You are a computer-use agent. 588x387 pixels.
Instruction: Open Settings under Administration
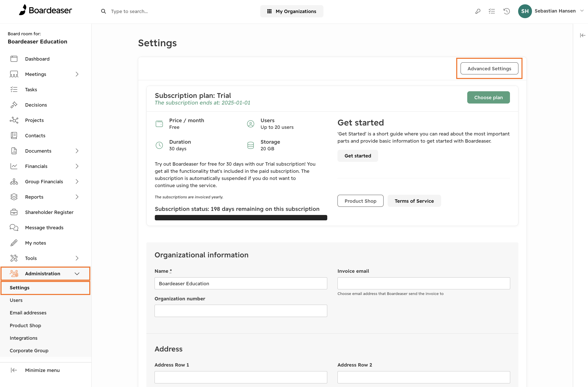pos(46,288)
